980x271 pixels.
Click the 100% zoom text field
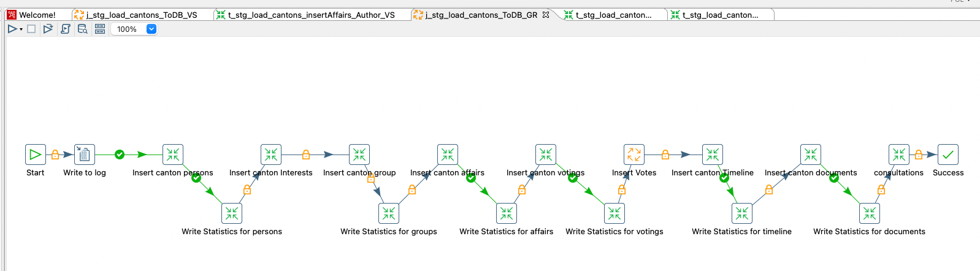point(127,29)
